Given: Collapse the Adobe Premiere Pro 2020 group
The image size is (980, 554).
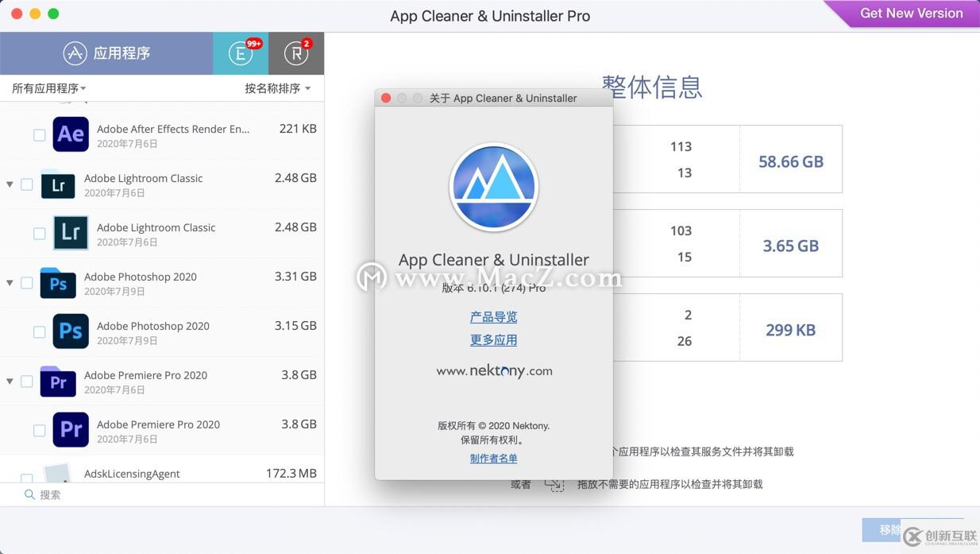Looking at the screenshot, I should [x=10, y=382].
